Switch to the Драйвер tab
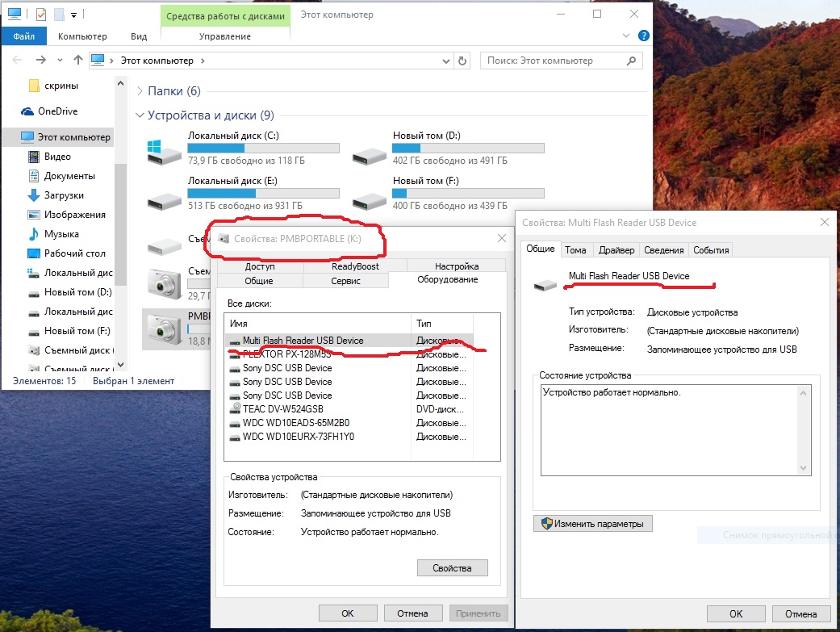This screenshot has height=632, width=840. (x=617, y=250)
